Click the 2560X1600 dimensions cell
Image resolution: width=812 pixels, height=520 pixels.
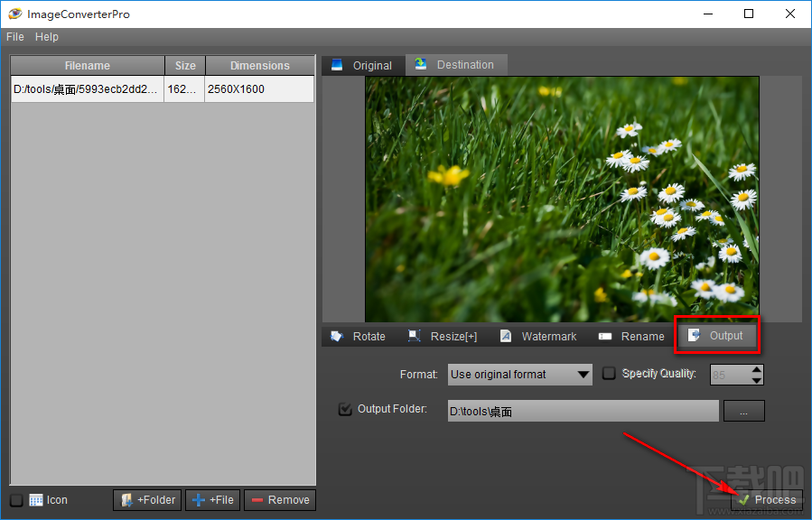(x=259, y=89)
